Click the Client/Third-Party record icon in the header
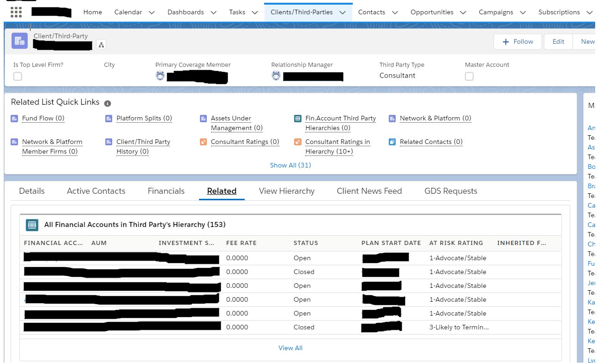This screenshot has height=364, width=597. [x=19, y=41]
